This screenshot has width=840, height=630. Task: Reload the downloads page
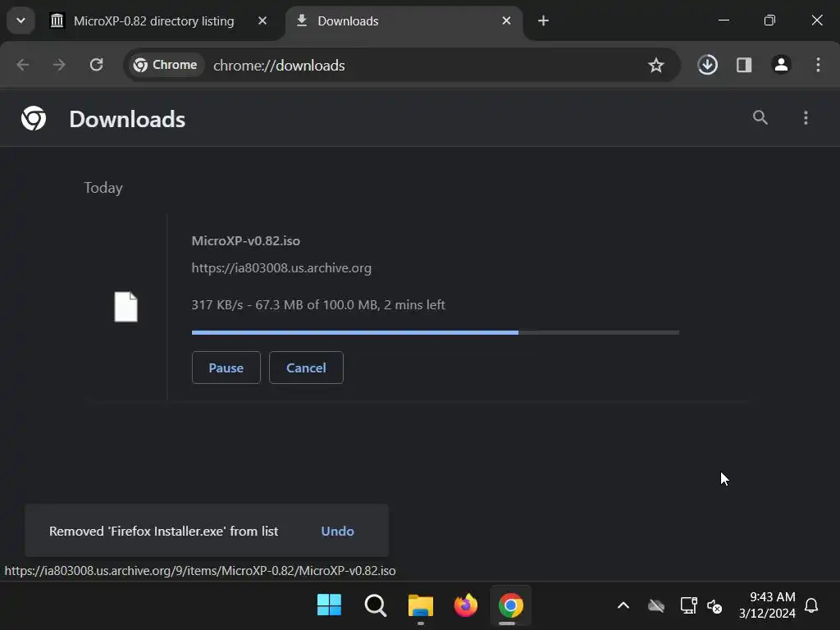click(97, 65)
